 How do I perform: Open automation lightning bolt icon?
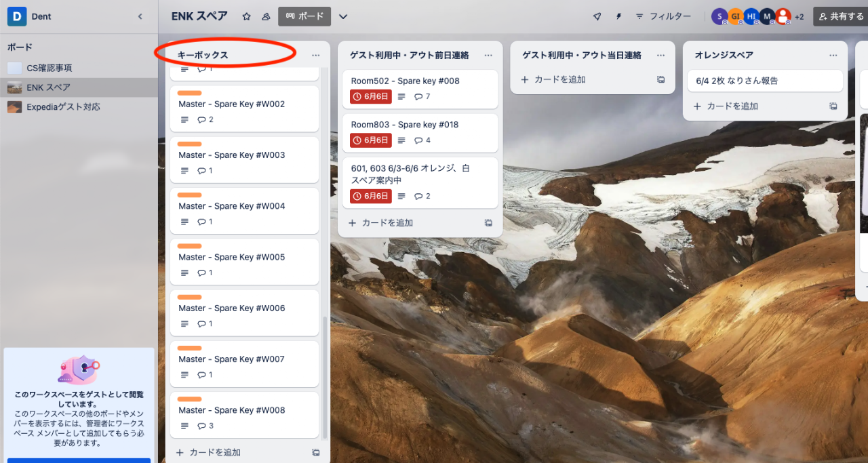618,16
